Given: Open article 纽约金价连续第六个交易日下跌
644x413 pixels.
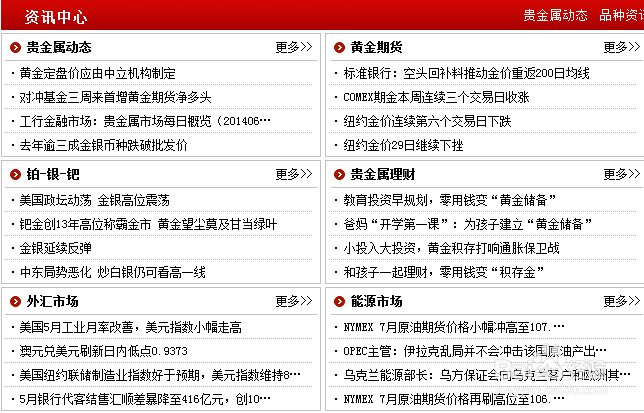Looking at the screenshot, I should click(x=427, y=121).
